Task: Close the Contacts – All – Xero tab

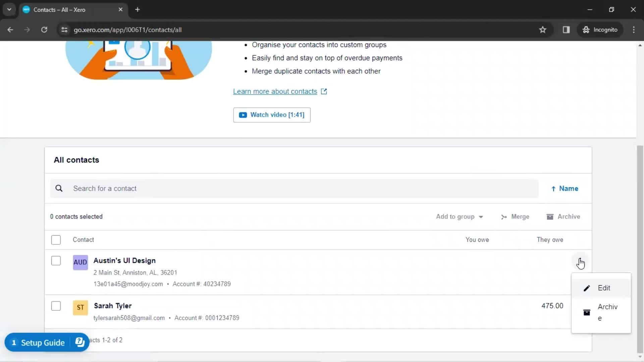Action: coord(120,10)
